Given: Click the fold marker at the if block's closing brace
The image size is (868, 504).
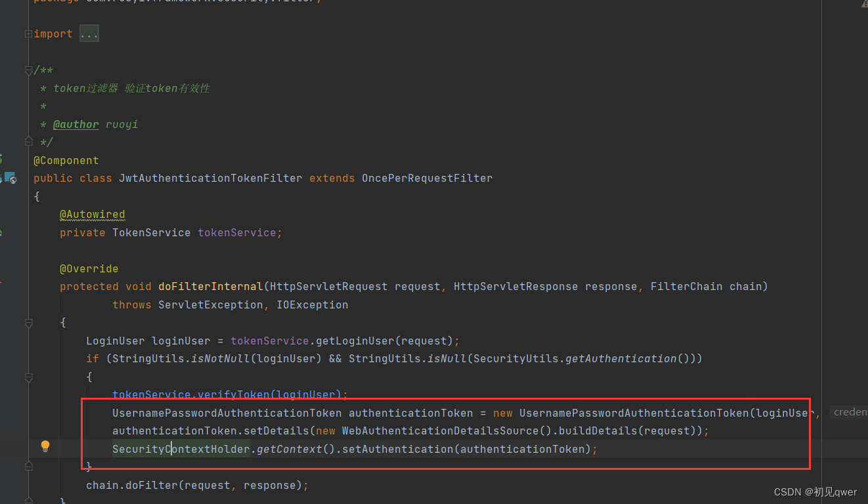Looking at the screenshot, I should click(x=28, y=466).
